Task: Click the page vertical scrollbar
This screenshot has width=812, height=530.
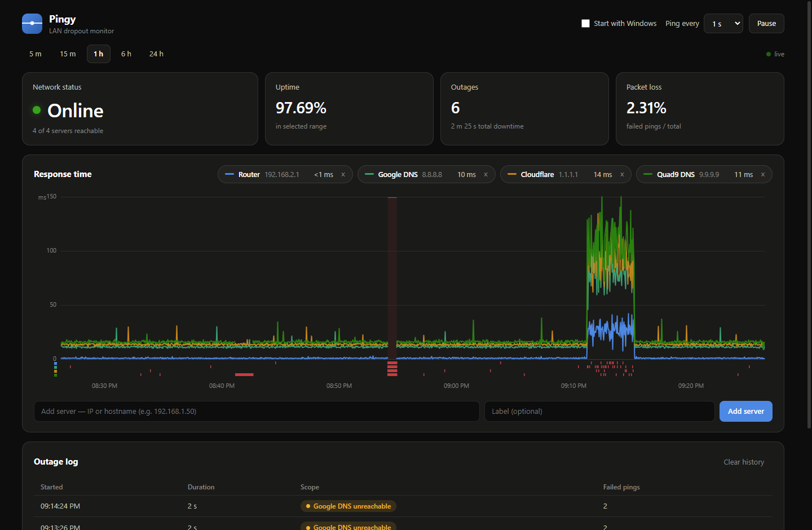Action: pos(809,214)
